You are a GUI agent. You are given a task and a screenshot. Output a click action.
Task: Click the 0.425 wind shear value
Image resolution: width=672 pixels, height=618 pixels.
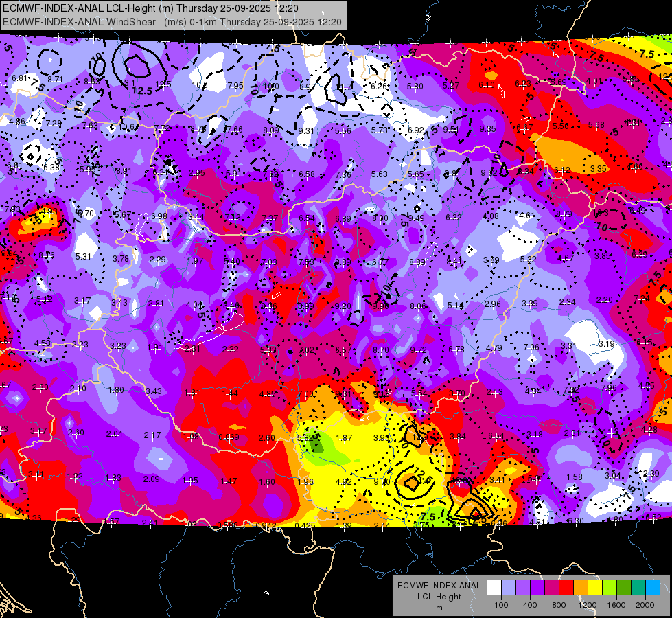305,525
